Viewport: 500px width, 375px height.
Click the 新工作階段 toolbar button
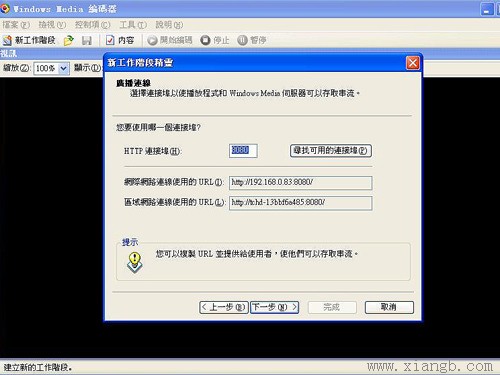tap(29, 40)
